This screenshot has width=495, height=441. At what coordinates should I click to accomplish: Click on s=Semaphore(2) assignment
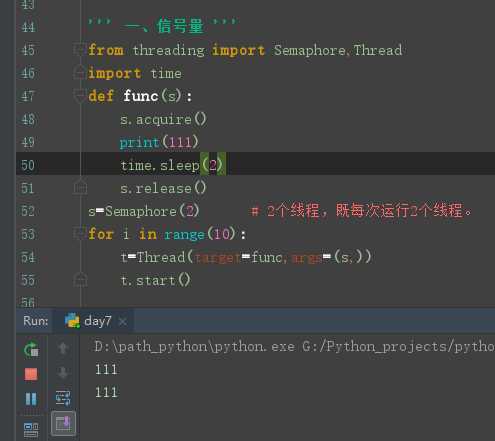tap(144, 211)
